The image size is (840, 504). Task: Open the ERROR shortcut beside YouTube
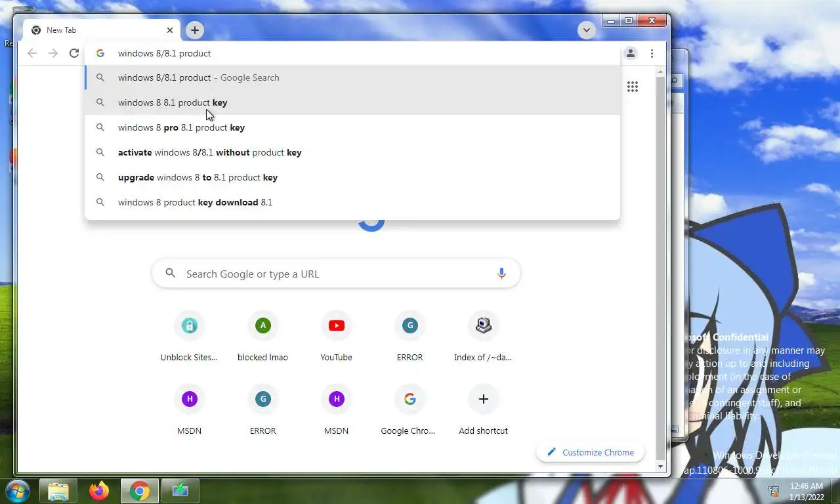tap(409, 336)
